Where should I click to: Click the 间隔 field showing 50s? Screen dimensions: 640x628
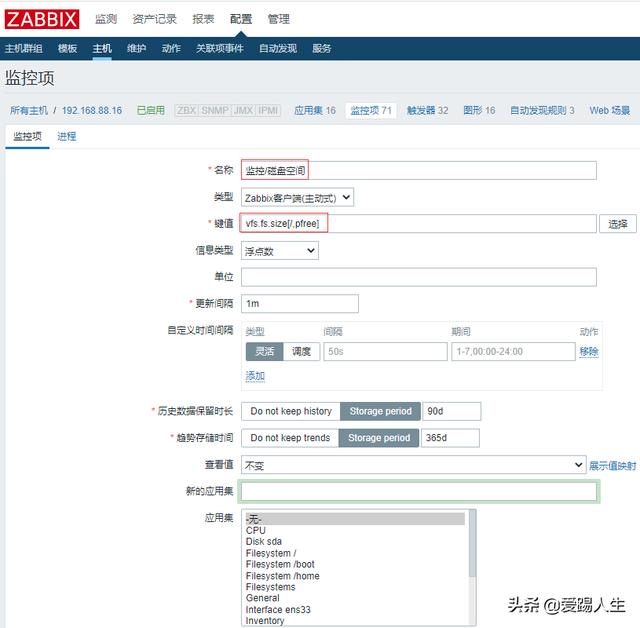(x=386, y=351)
